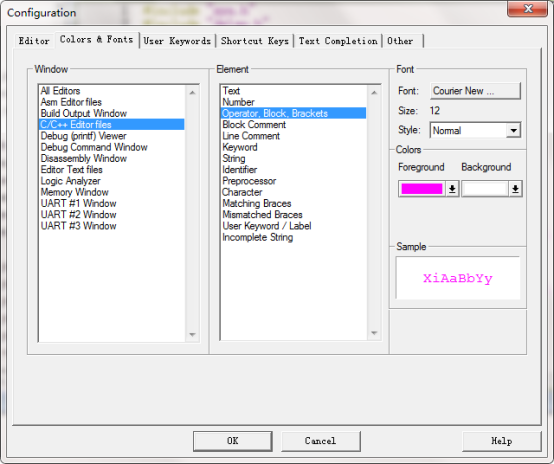Image resolution: width=554 pixels, height=464 pixels.
Task: Expand the Style Normal dropdown
Action: (x=513, y=130)
